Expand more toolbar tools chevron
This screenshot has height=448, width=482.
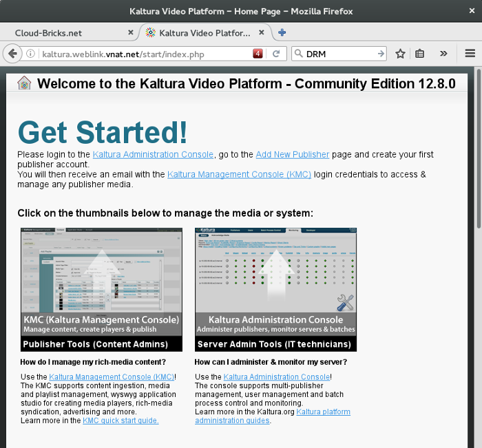coord(443,54)
